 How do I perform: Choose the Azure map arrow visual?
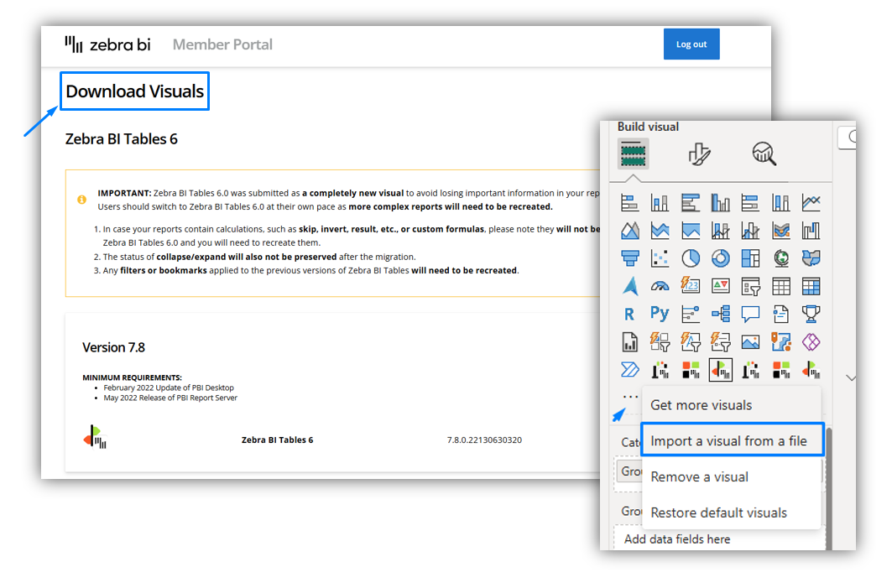[x=629, y=286]
